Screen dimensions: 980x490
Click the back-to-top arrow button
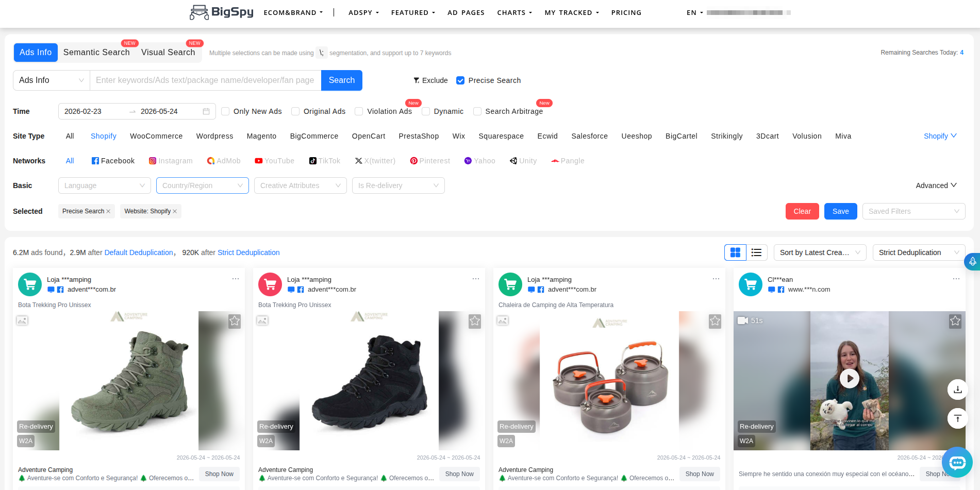click(x=958, y=418)
